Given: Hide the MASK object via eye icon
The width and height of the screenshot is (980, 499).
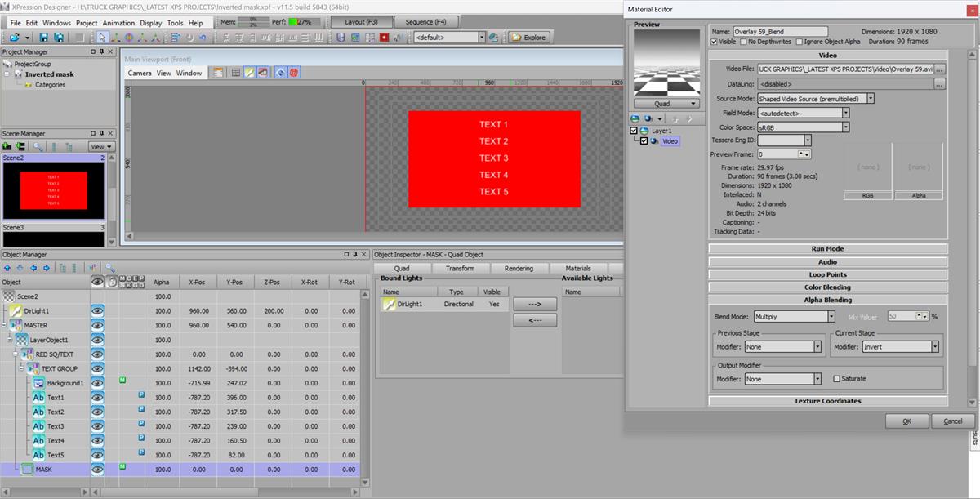Looking at the screenshot, I should pyautogui.click(x=97, y=470).
